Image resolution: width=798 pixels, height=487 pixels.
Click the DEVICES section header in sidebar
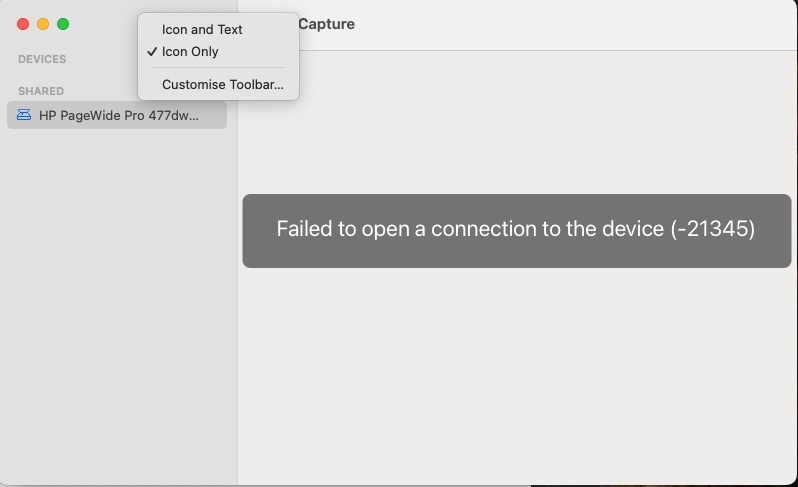(x=42, y=59)
